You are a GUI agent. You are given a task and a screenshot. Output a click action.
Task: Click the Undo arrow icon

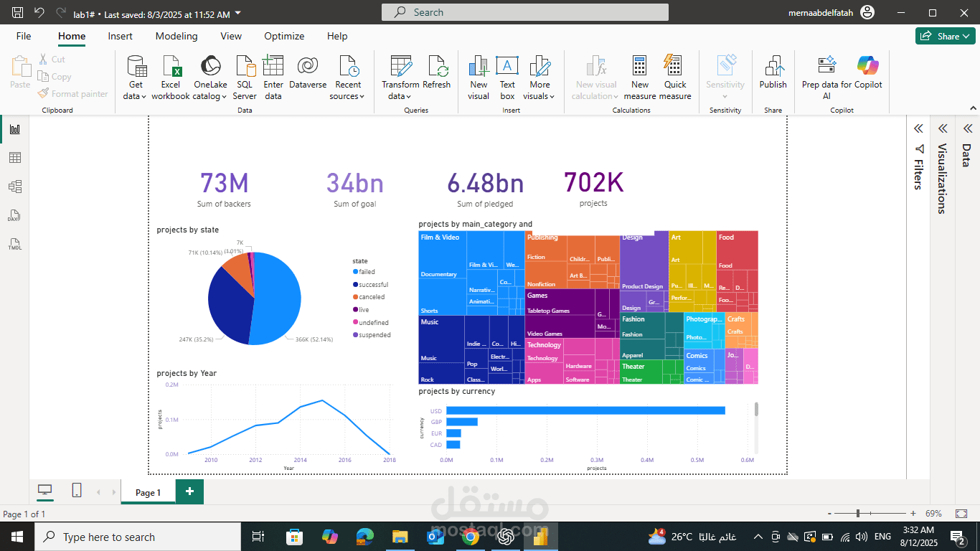pos(39,13)
